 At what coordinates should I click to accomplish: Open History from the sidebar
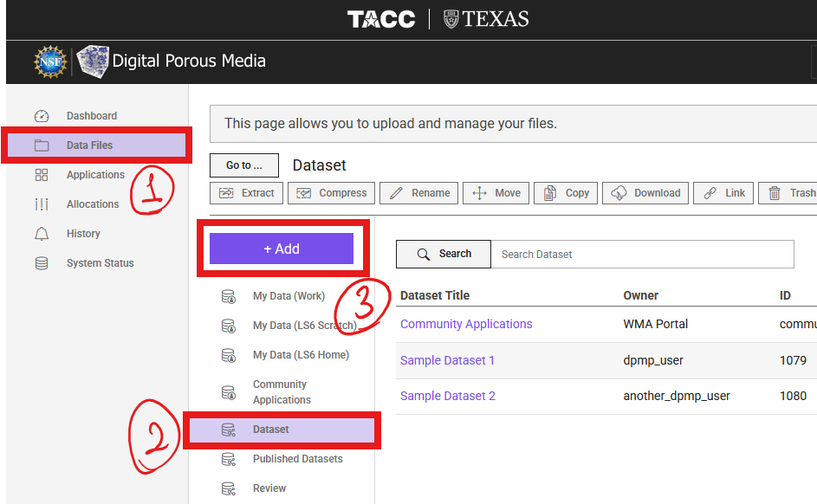click(x=83, y=233)
